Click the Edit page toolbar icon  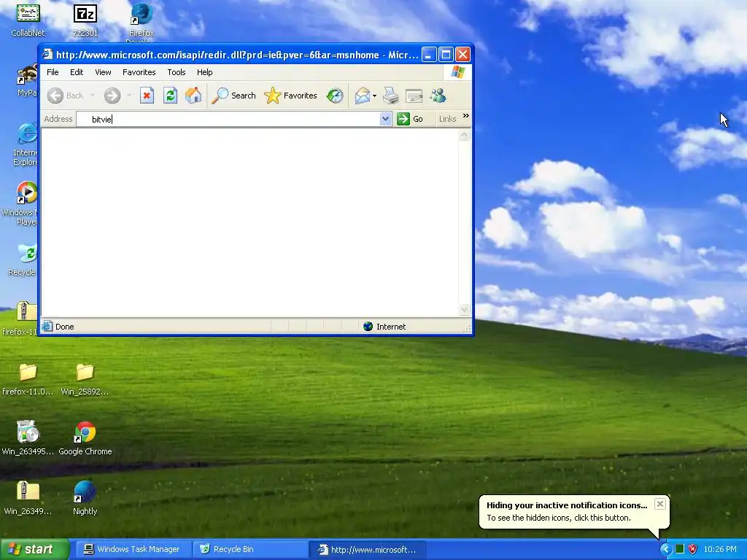(414, 96)
